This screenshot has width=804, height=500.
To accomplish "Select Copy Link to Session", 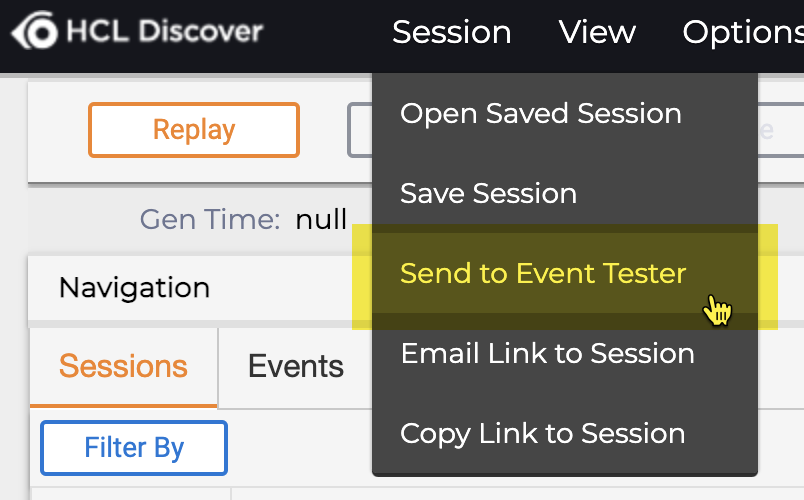I will pos(542,433).
